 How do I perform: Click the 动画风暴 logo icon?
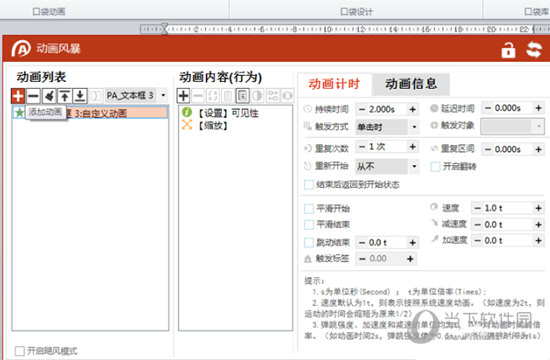coord(21,48)
